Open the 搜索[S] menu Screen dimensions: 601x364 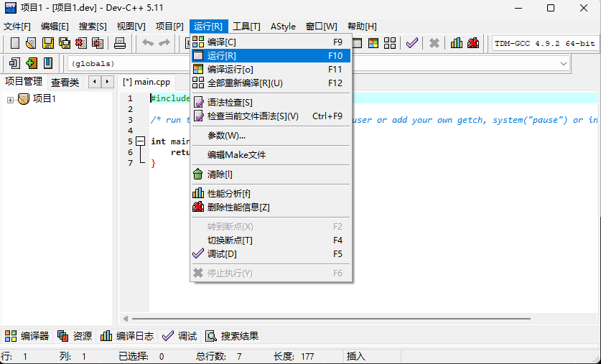point(93,27)
